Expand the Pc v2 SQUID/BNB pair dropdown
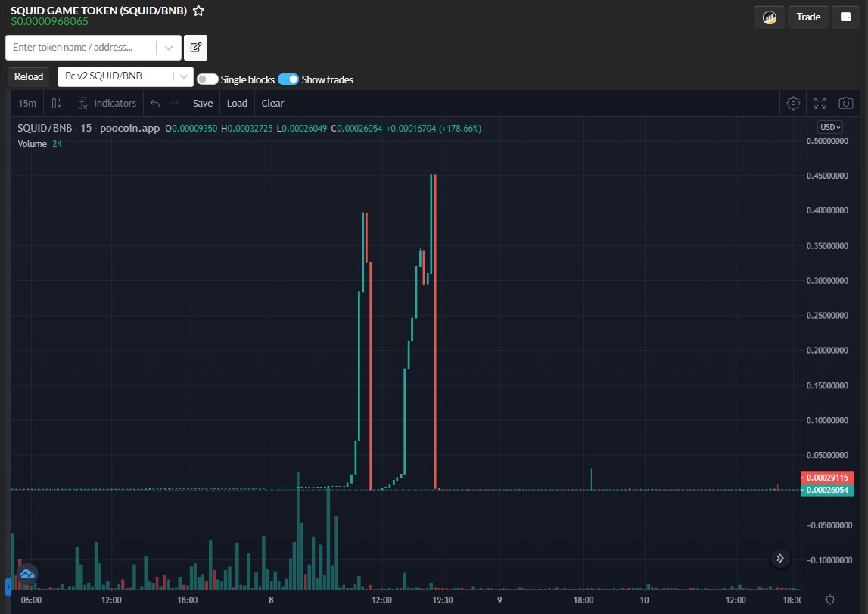 point(183,76)
